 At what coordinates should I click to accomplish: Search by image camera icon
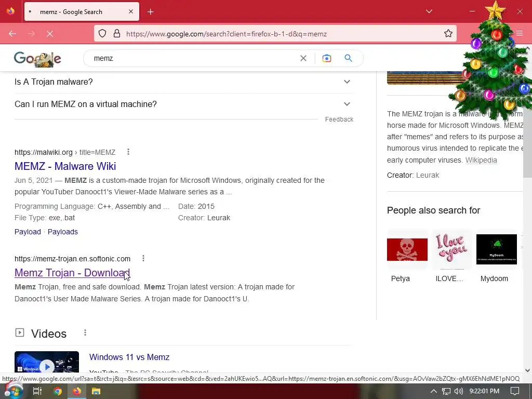pos(327,58)
